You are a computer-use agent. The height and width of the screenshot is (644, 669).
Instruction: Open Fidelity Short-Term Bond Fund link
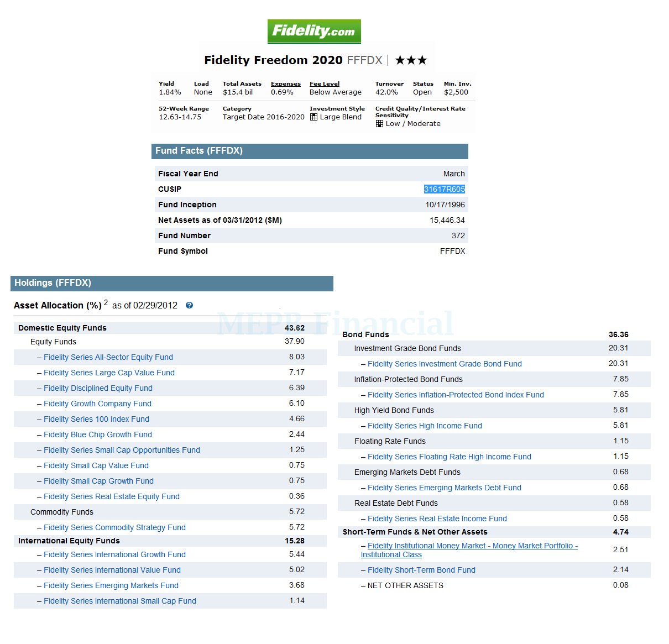coord(421,570)
